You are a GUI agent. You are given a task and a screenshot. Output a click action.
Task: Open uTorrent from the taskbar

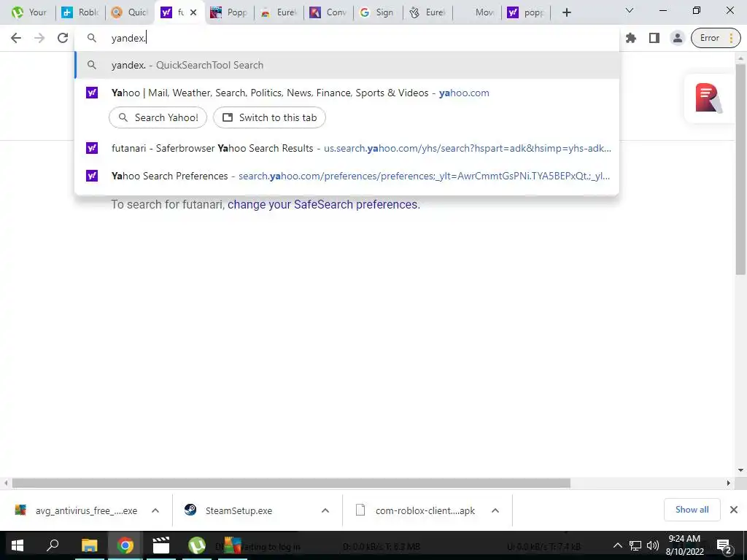197,545
